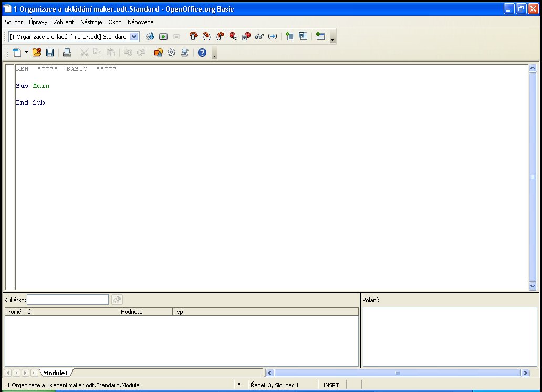Click the Select Macro gear icon
Viewport: 542px width, 392px height.
pyautogui.click(x=171, y=53)
